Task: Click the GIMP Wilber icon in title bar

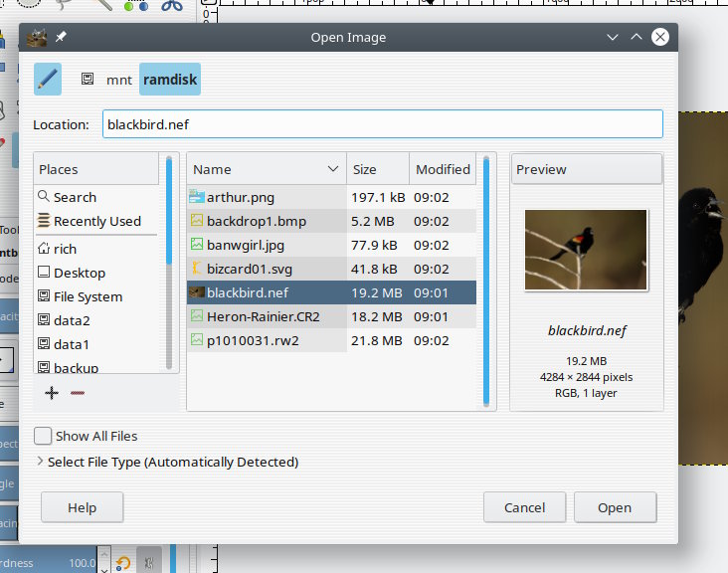Action: [37, 37]
